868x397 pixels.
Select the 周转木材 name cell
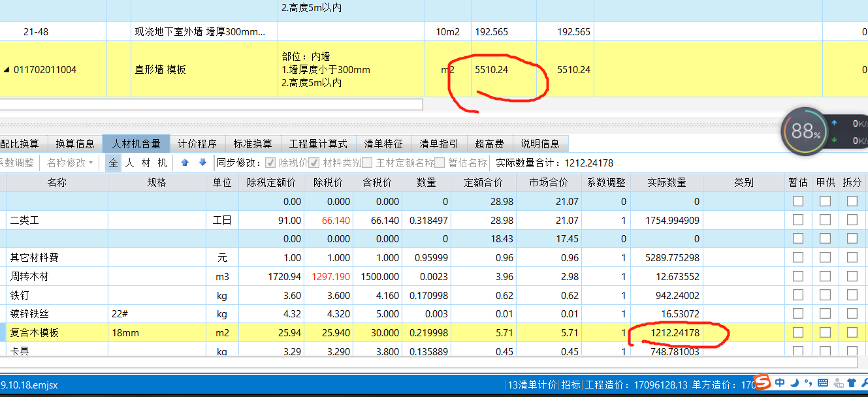tap(57, 277)
